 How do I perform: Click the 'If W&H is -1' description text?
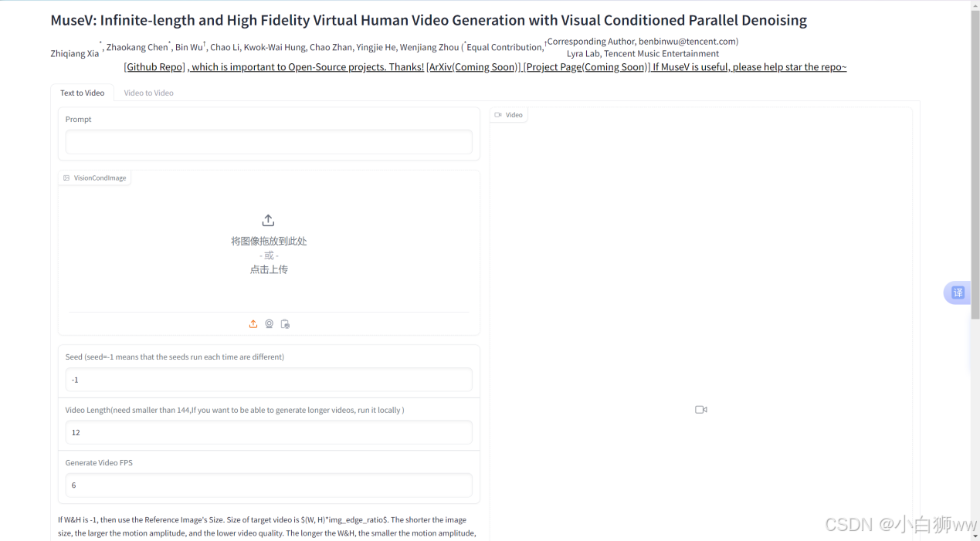267,526
